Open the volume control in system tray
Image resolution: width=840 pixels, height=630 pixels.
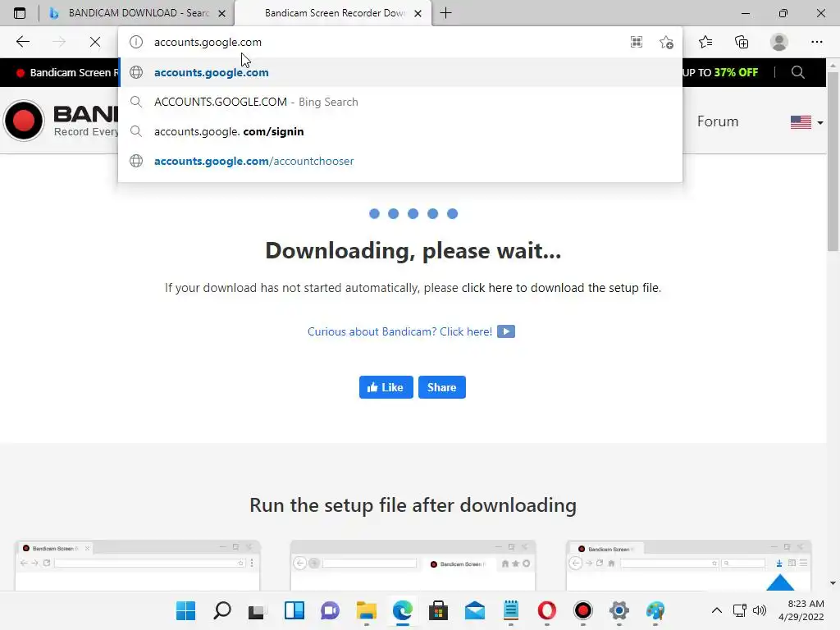coord(759,610)
